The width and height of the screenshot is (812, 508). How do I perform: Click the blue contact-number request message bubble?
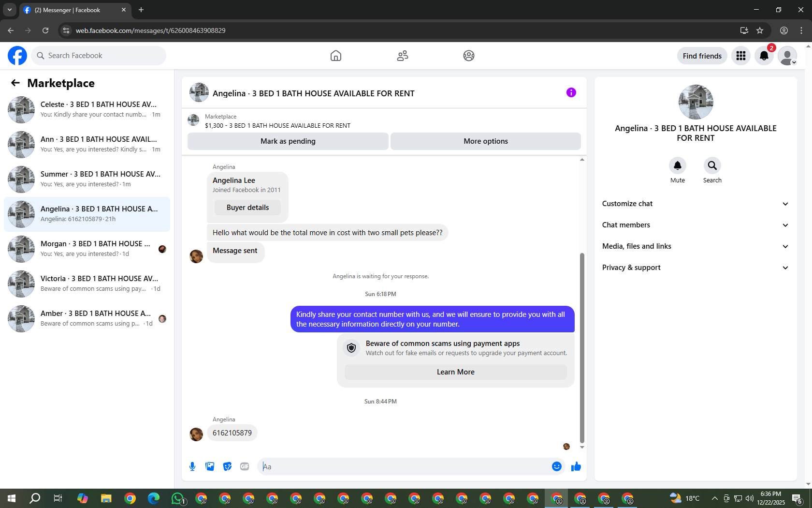point(433,319)
